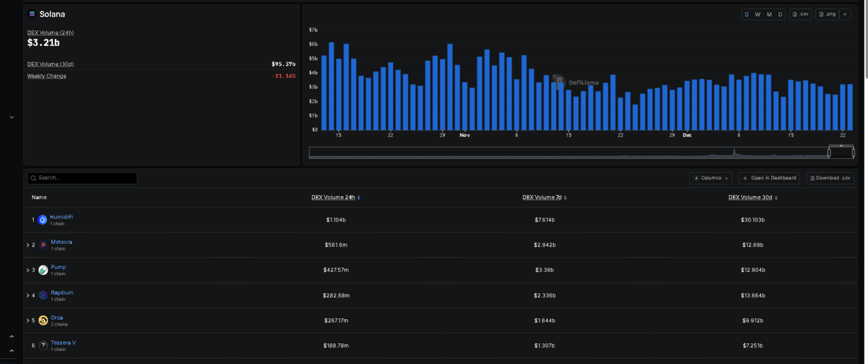Image resolution: width=868 pixels, height=364 pixels.
Task: Click the Tessera V question-mark icon
Action: [x=43, y=346]
